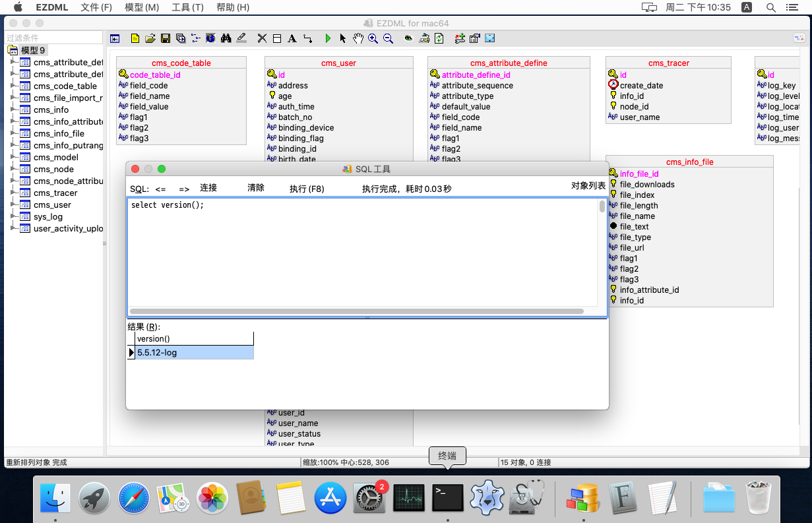Viewport: 812px width, 523px height.
Task: Click the zoom in magnifier icon
Action: pos(373,39)
